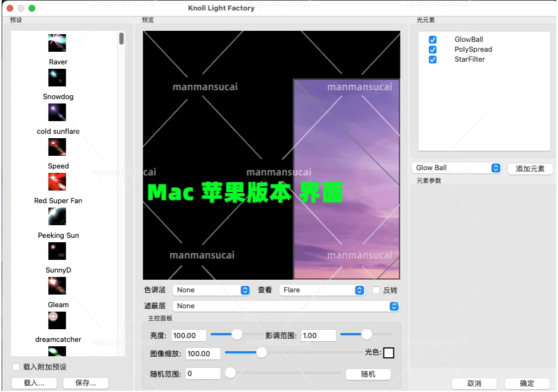Click the 随机 randomize button
This screenshot has width=558, height=392.
coord(368,374)
